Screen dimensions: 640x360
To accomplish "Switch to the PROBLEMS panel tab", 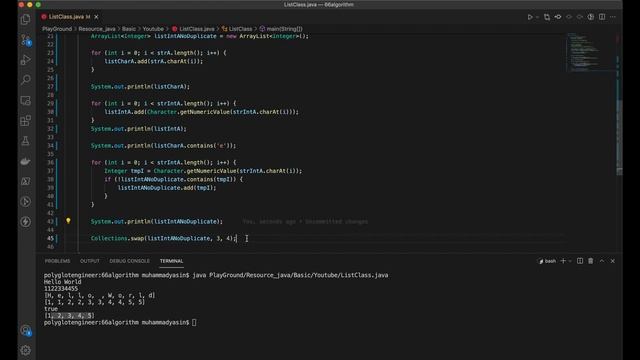I will coord(58,261).
